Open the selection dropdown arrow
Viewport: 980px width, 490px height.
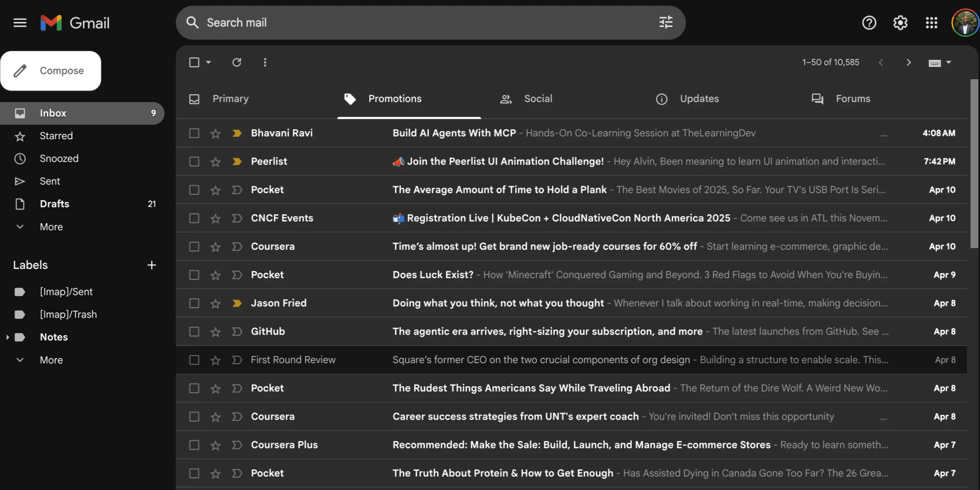point(208,62)
